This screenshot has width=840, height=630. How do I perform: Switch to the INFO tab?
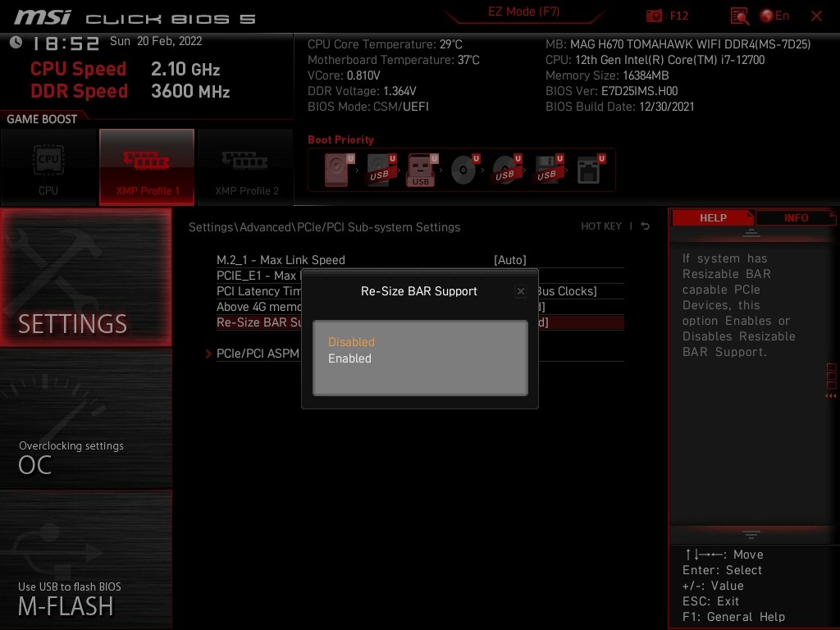click(x=796, y=217)
